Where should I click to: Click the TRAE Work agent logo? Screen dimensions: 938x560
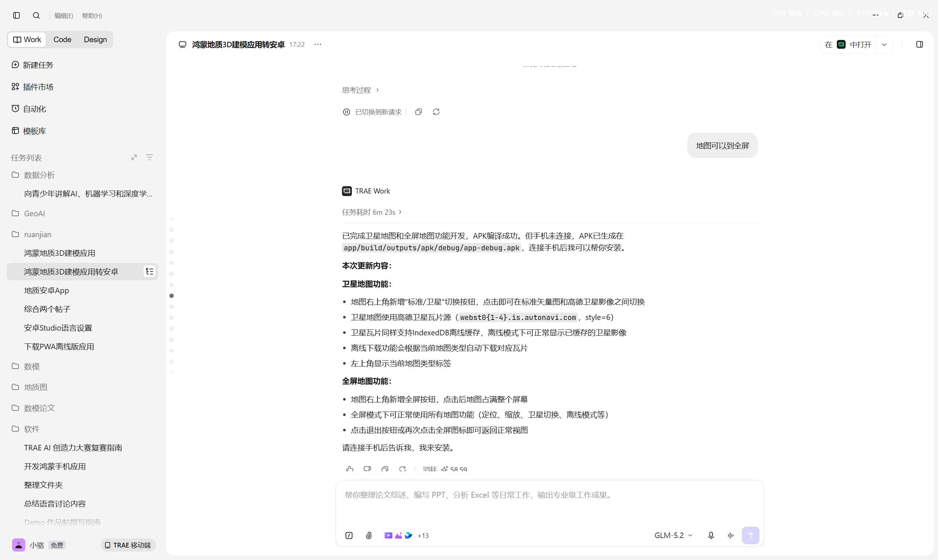click(x=347, y=191)
